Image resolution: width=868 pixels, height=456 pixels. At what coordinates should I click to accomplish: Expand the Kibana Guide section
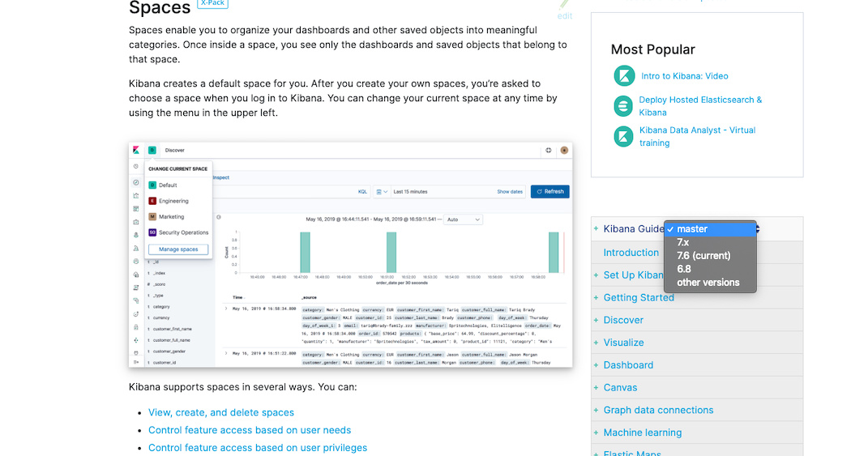tap(596, 228)
